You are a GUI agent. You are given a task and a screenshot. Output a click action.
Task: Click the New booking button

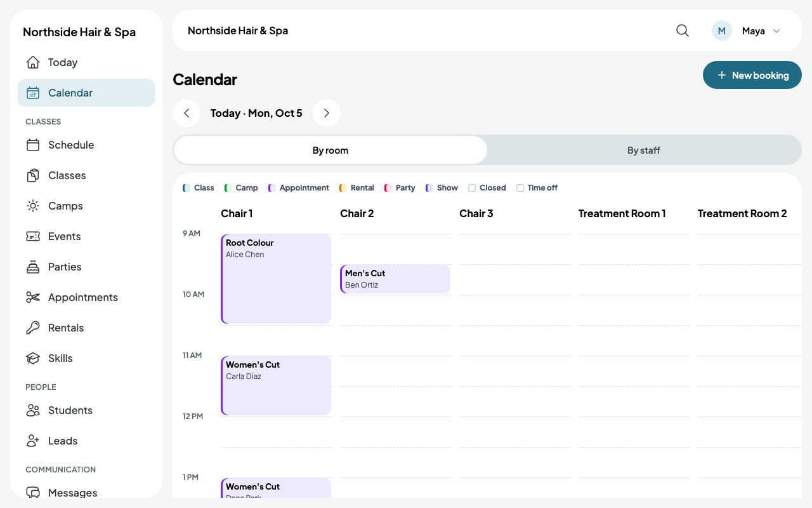752,75
